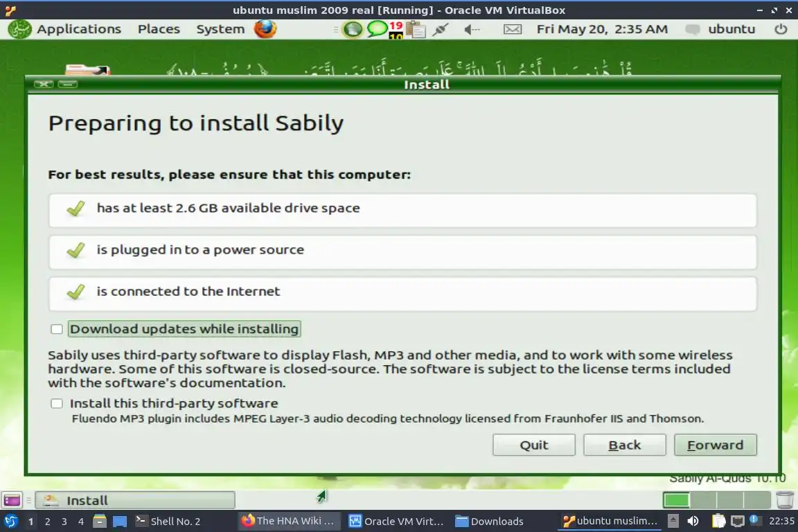Open the host notifications tray icon
This screenshot has height=532, width=798.
pos(755,520)
